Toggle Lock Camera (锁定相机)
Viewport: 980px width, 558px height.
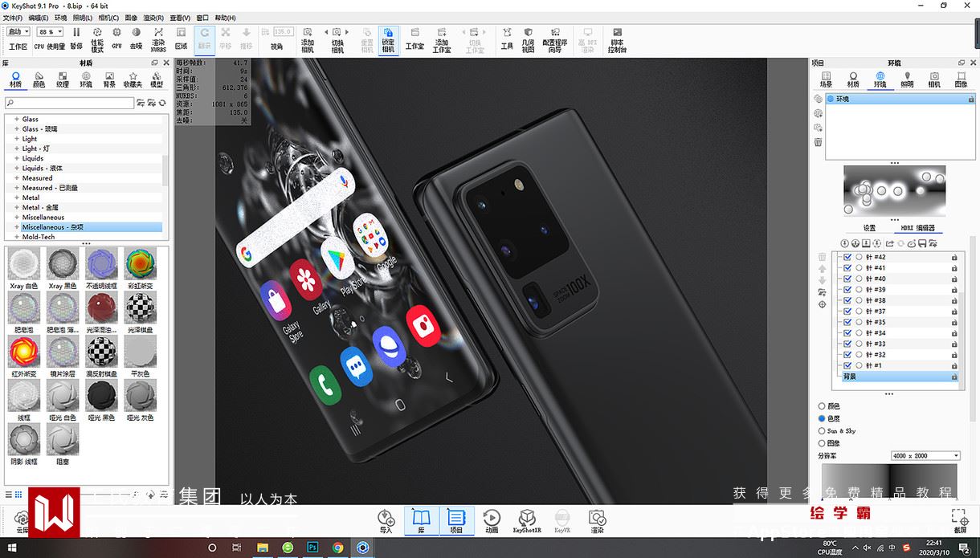388,40
